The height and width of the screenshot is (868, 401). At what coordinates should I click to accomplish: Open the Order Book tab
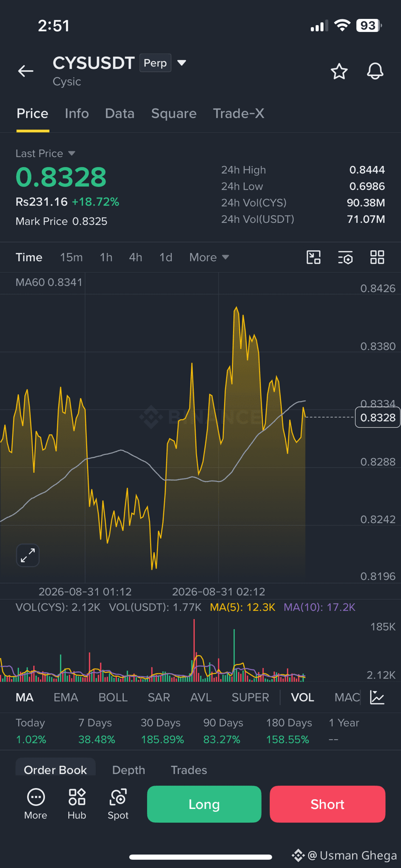[x=55, y=769]
